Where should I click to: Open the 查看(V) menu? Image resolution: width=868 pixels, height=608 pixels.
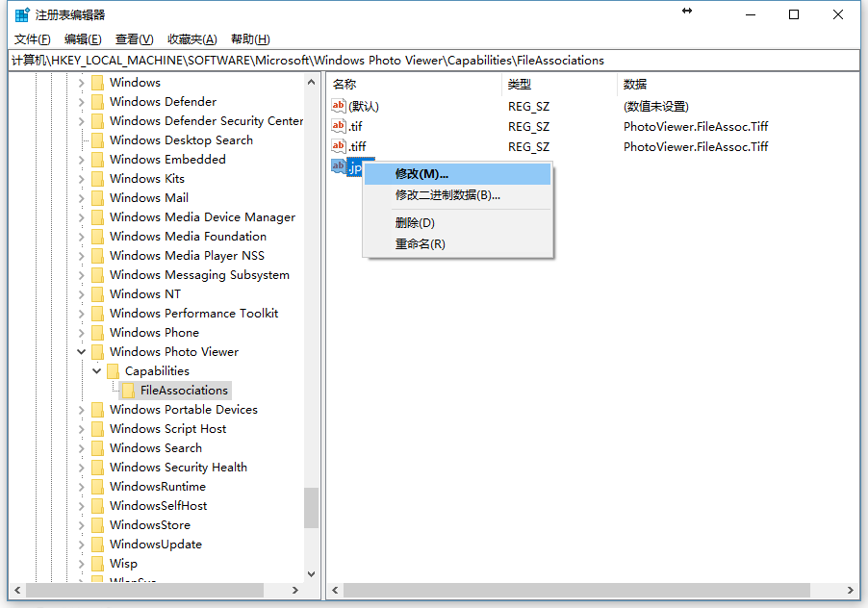[x=134, y=39]
